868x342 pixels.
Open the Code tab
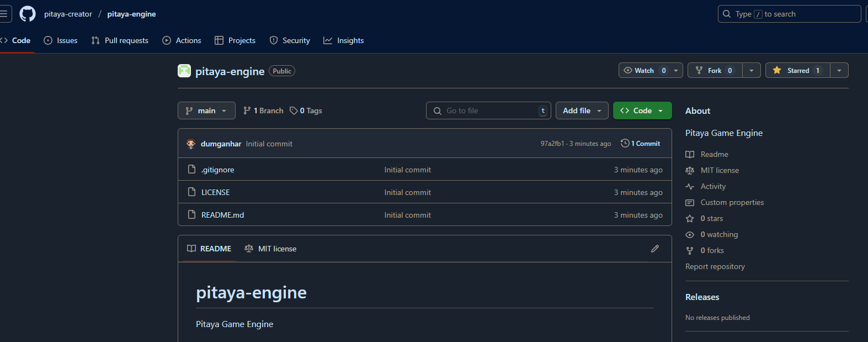click(15, 40)
